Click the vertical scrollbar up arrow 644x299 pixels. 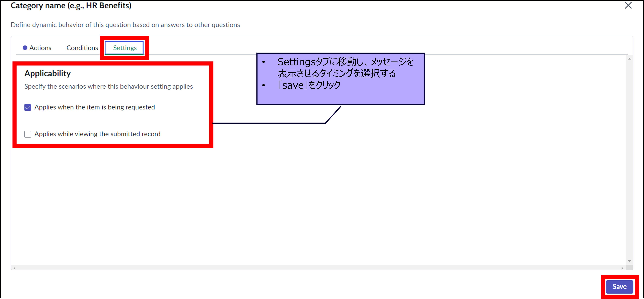pyautogui.click(x=629, y=59)
